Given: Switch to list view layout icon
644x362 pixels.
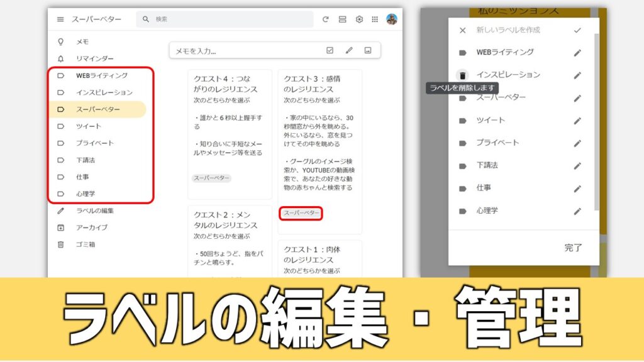Looking at the screenshot, I should tap(342, 19).
